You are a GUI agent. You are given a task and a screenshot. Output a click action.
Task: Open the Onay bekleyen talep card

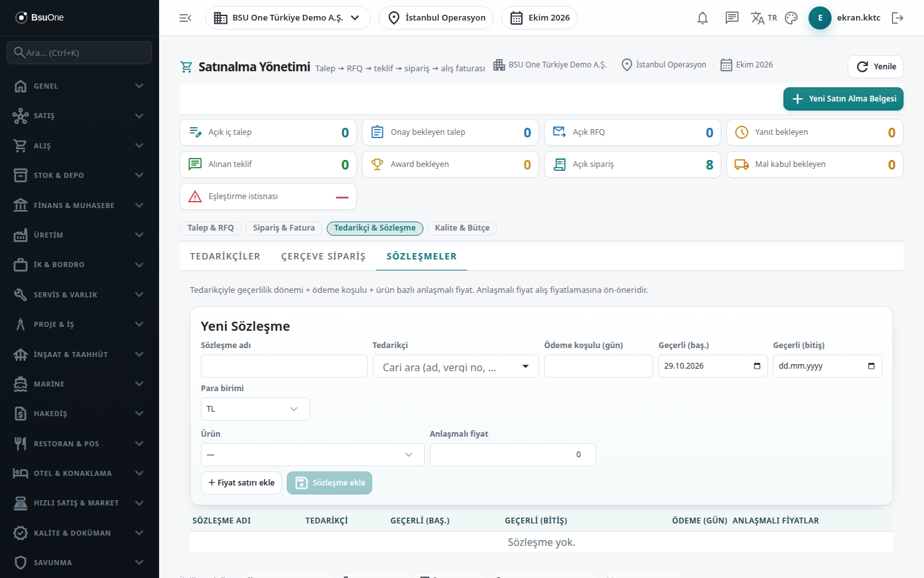coord(450,132)
